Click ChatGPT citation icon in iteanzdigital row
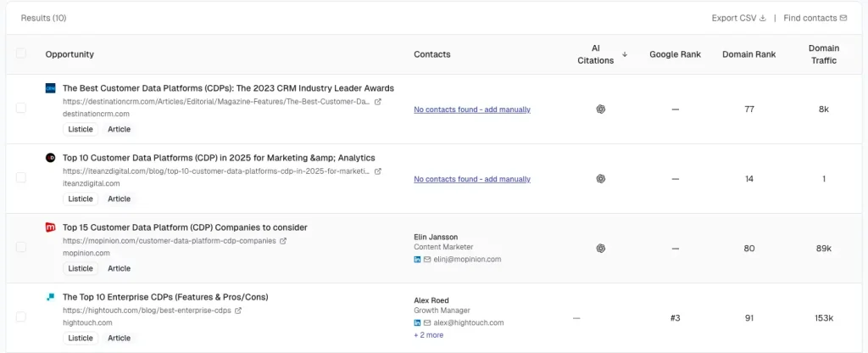 601,179
